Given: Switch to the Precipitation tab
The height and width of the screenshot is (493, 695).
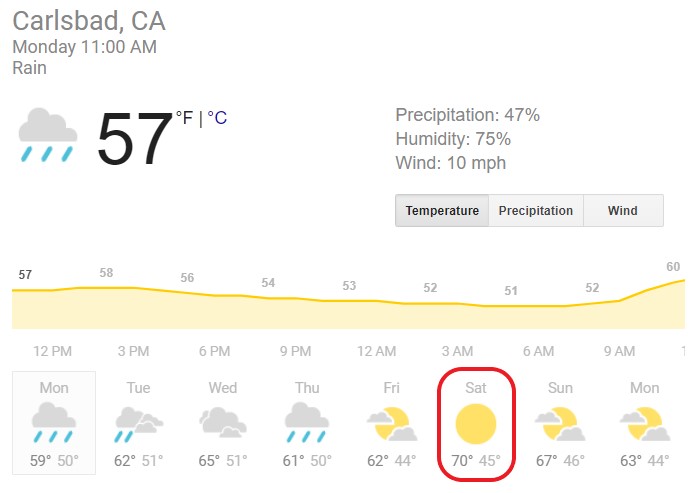Looking at the screenshot, I should (x=536, y=211).
